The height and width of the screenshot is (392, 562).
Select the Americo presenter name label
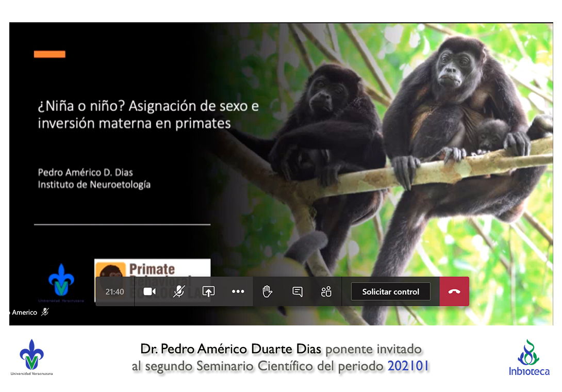coord(24,312)
